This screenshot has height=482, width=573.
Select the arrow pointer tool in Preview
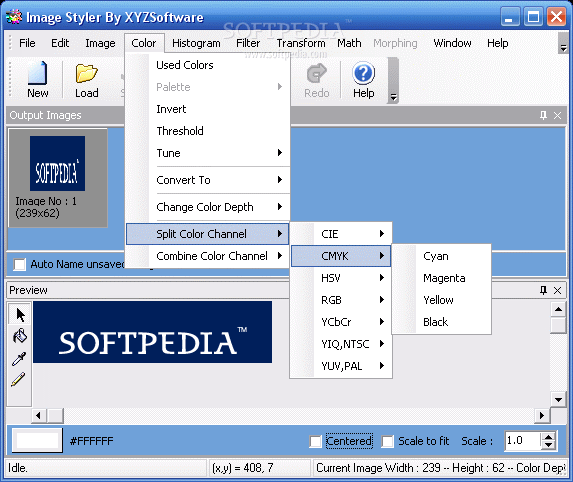(20, 315)
